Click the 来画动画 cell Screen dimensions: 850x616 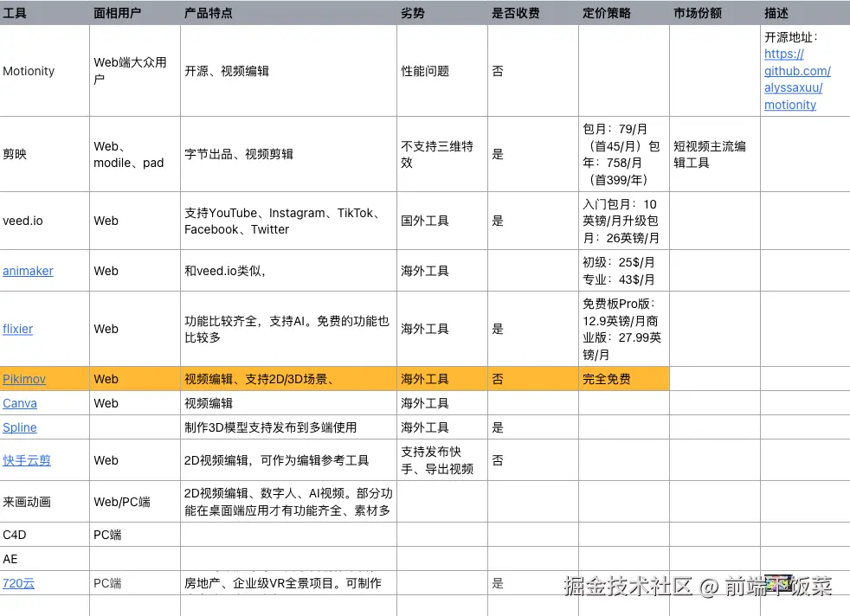click(44, 502)
